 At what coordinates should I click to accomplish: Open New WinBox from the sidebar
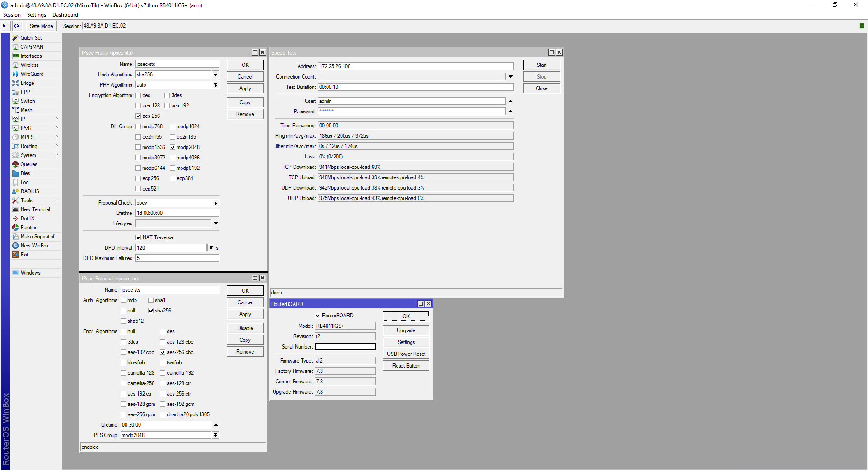click(x=34, y=246)
